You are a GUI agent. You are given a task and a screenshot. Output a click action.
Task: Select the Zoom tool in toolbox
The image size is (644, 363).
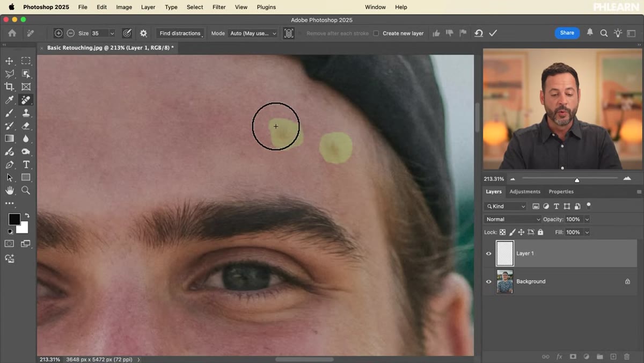coord(26,191)
